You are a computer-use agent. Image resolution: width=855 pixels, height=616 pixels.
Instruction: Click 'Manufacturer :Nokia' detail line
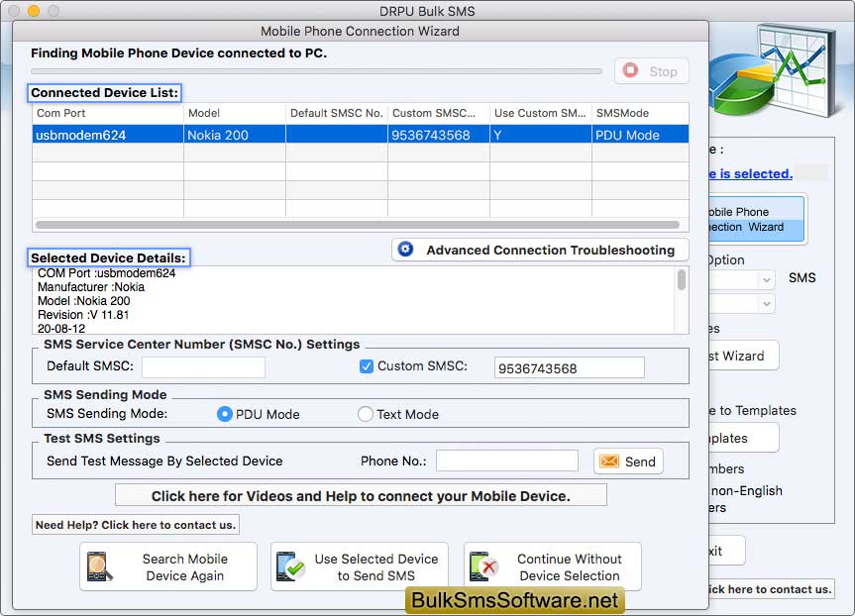tap(91, 287)
